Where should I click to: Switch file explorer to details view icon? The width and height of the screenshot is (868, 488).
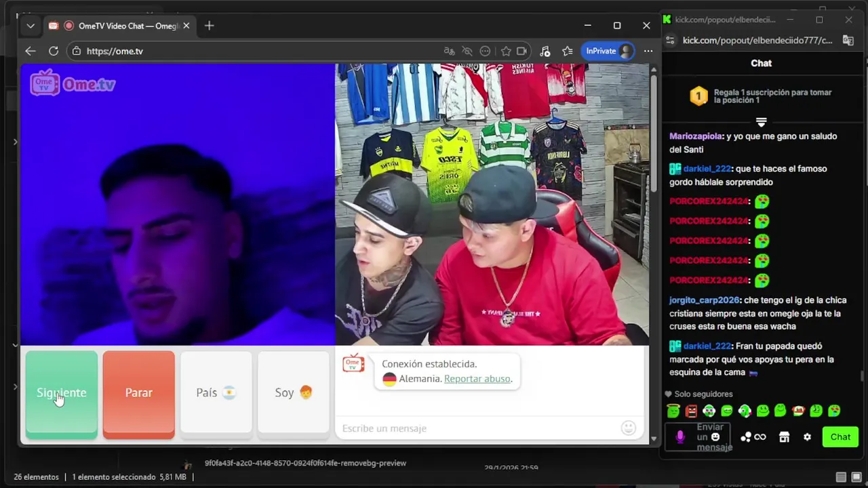[x=841, y=477]
